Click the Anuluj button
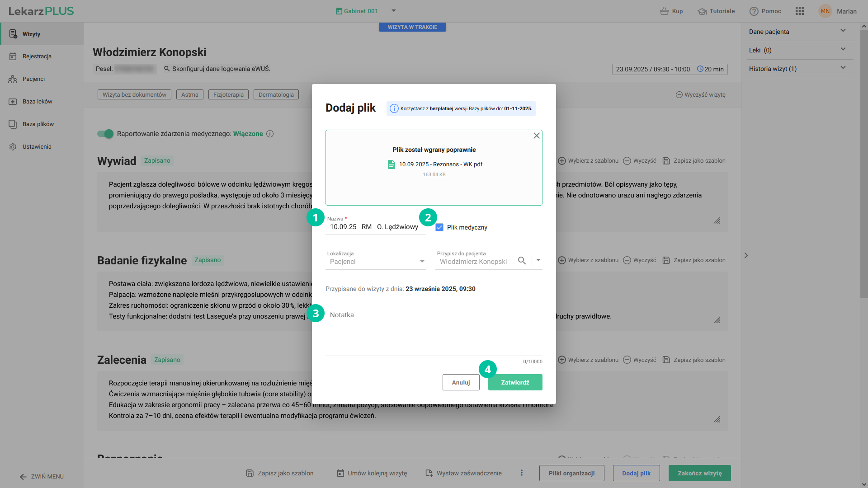 461,382
